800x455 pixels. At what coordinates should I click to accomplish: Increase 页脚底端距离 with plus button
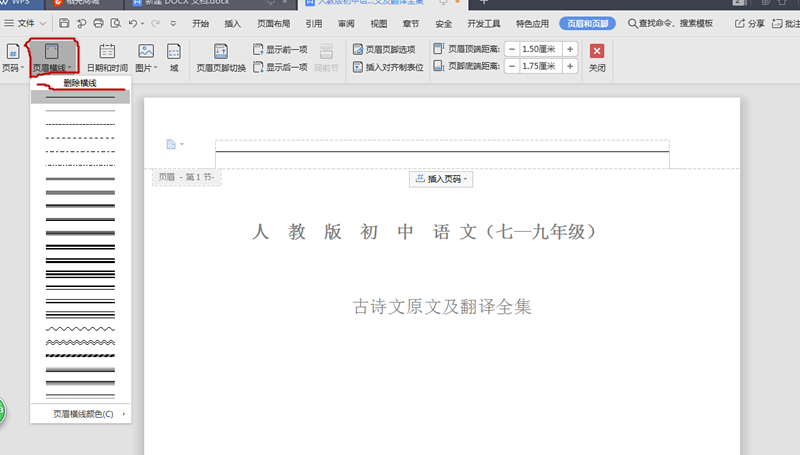(x=570, y=66)
